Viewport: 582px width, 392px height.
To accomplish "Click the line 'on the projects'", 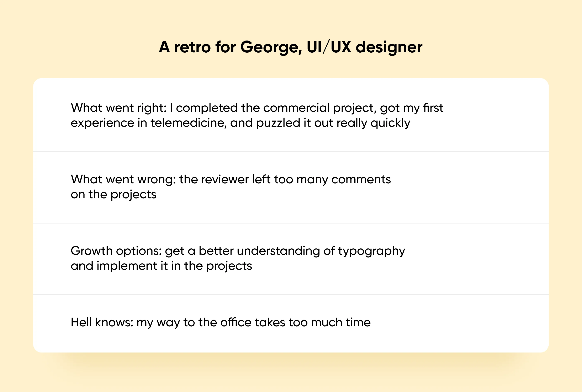I will tap(113, 195).
